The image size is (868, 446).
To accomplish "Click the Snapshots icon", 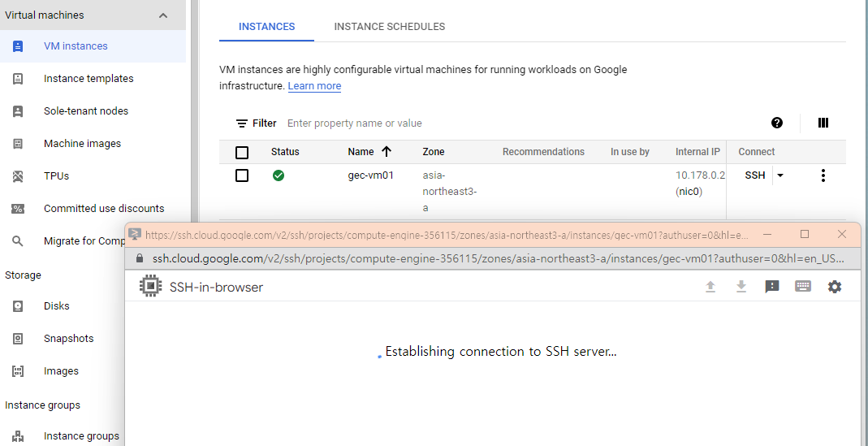I will [18, 339].
